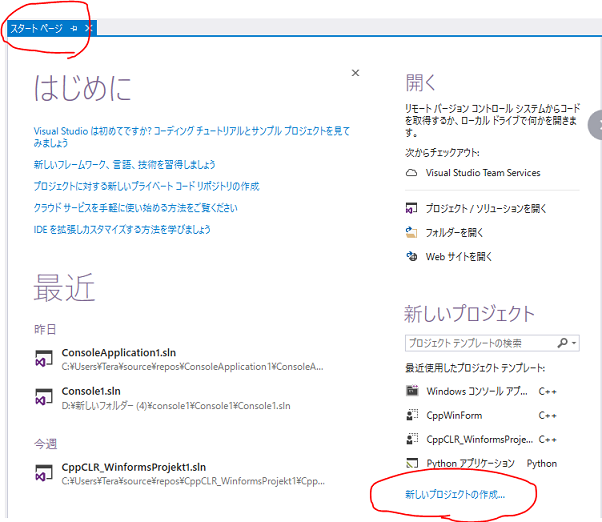Image resolution: width=602 pixels, height=522 pixels.
Task: Expand the gray side panel arrow
Action: click(595, 125)
